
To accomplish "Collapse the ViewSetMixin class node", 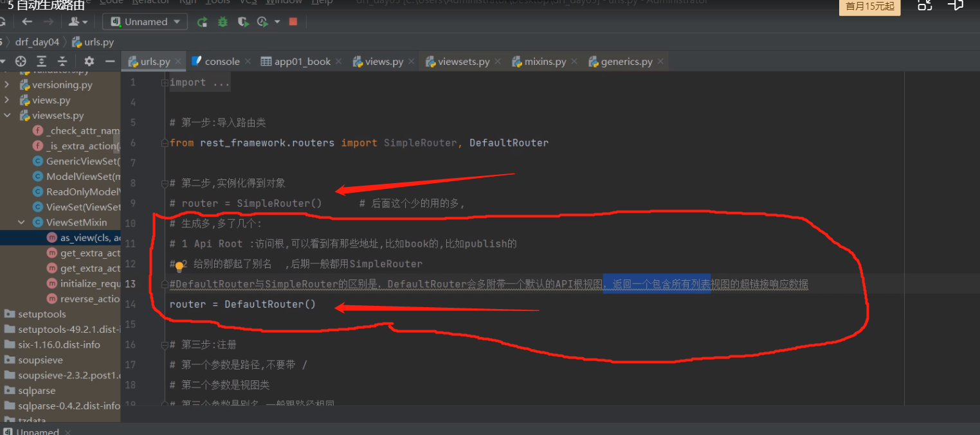I will pyautogui.click(x=22, y=222).
